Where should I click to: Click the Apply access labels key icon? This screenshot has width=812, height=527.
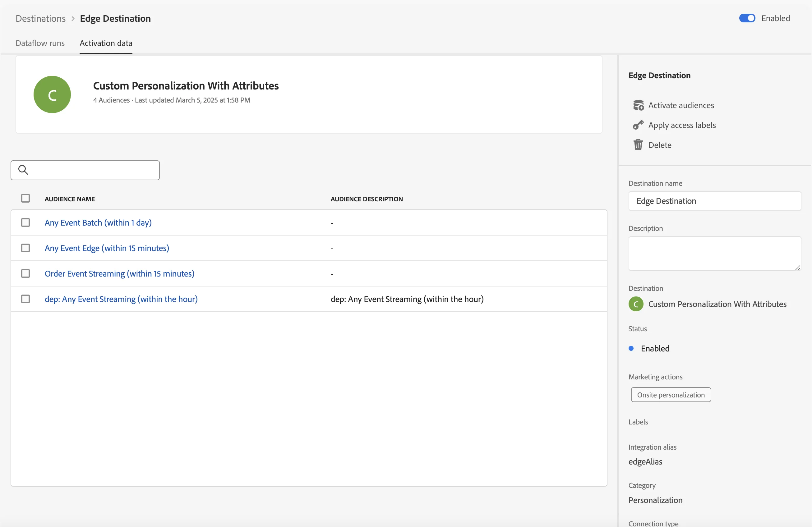(x=638, y=125)
